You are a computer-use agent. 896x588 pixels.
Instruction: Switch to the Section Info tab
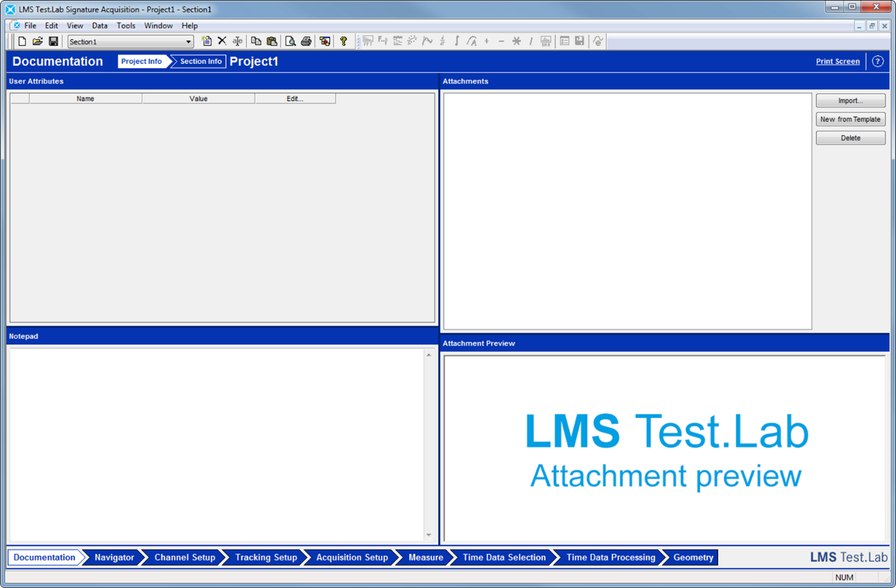click(201, 61)
